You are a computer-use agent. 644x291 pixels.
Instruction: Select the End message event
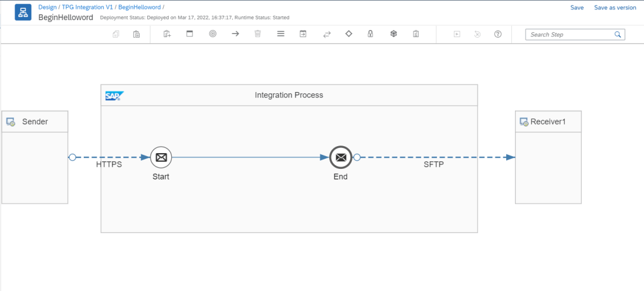(341, 157)
